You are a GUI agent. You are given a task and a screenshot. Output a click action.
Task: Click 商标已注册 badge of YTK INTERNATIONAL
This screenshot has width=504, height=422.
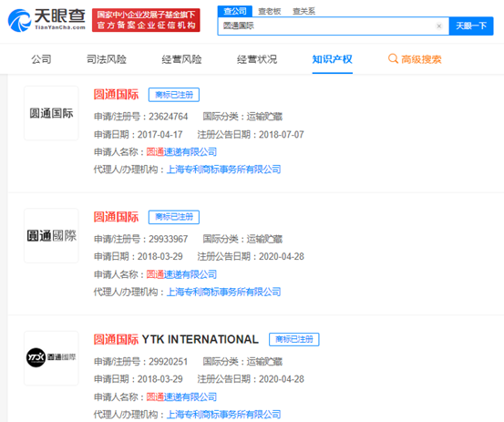coord(294,339)
